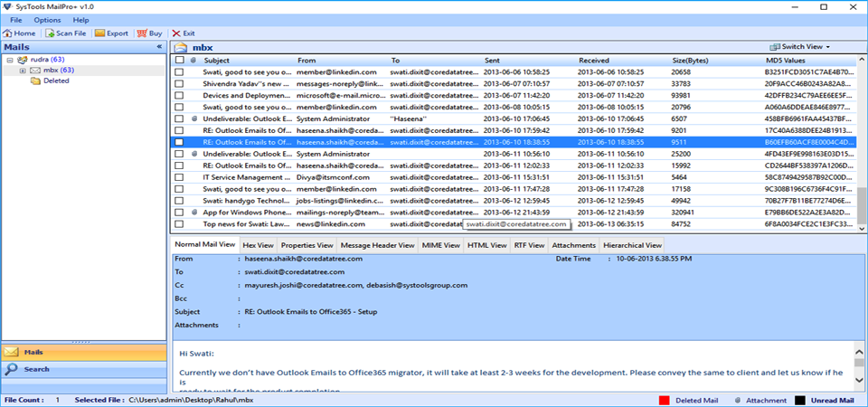Click the size value 320941
The image size is (868, 407).
click(684, 212)
